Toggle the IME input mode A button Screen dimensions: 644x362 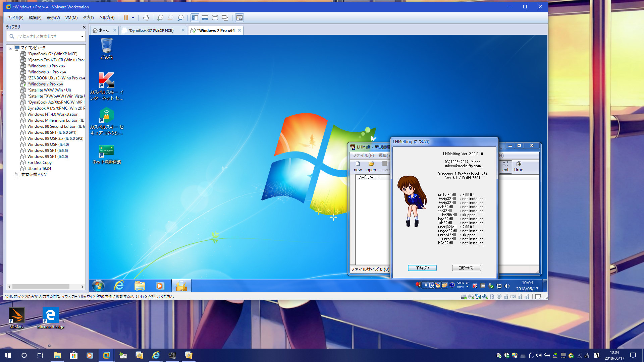coord(426,285)
